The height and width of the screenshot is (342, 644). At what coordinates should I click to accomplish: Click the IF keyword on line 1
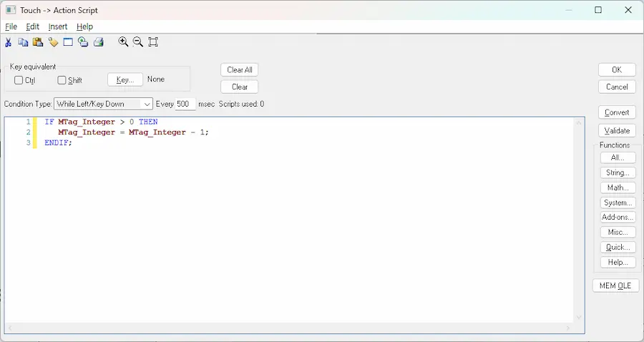click(49, 122)
